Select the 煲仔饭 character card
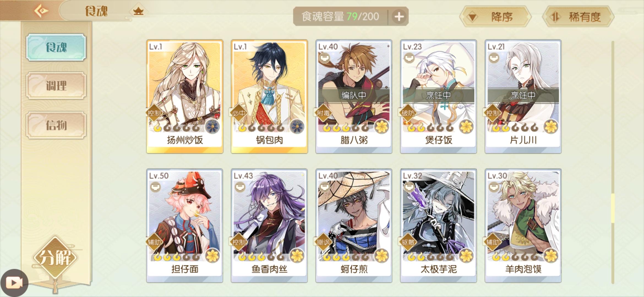644x297 pixels. (x=438, y=97)
